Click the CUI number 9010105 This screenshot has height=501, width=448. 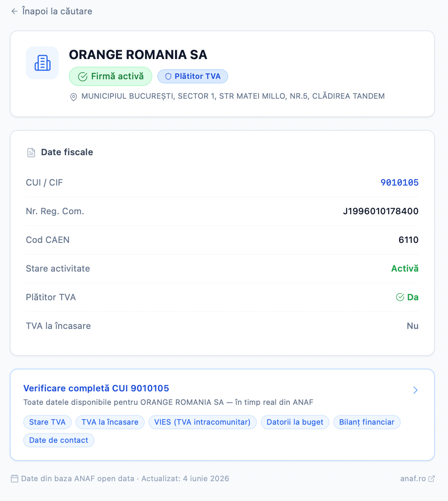tap(399, 183)
